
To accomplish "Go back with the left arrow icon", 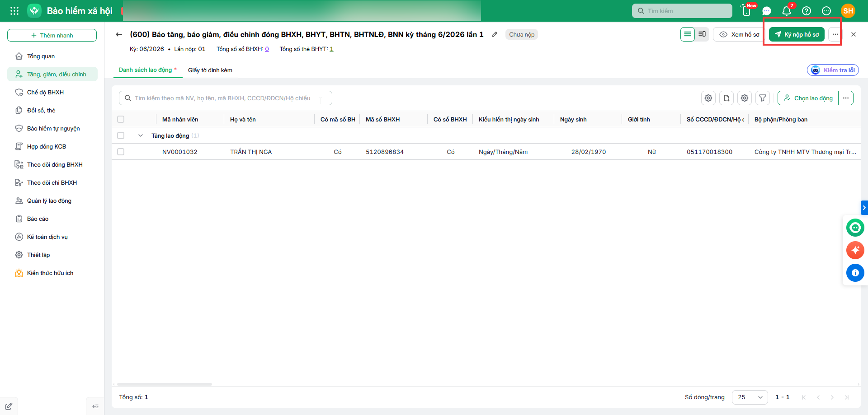I will pos(119,34).
